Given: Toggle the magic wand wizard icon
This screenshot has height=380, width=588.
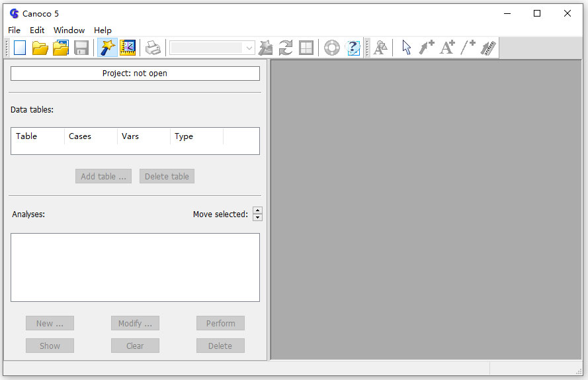Looking at the screenshot, I should coord(107,48).
